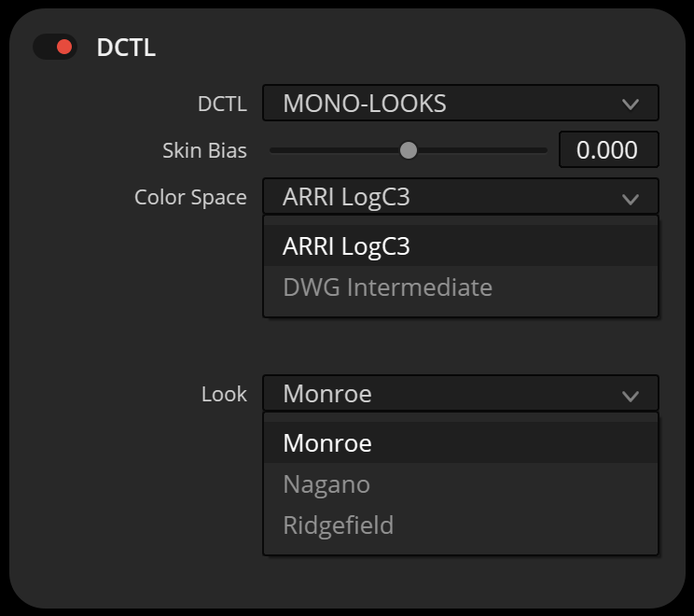Click the DCTL label left of MONO-LOOKS
The image size is (694, 616).
point(222,104)
